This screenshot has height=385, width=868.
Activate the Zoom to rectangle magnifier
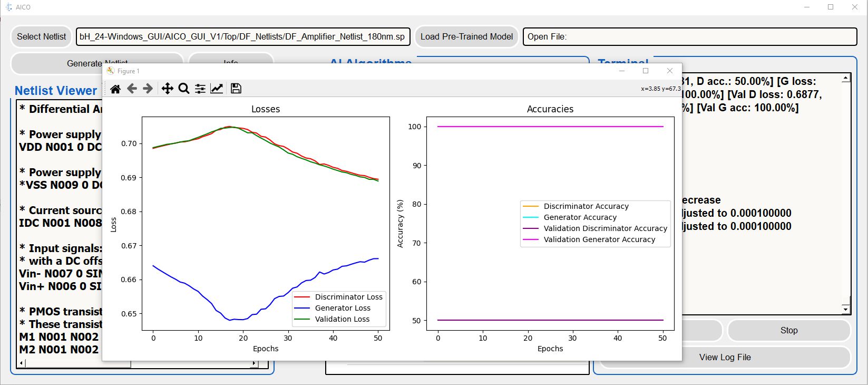pos(183,89)
